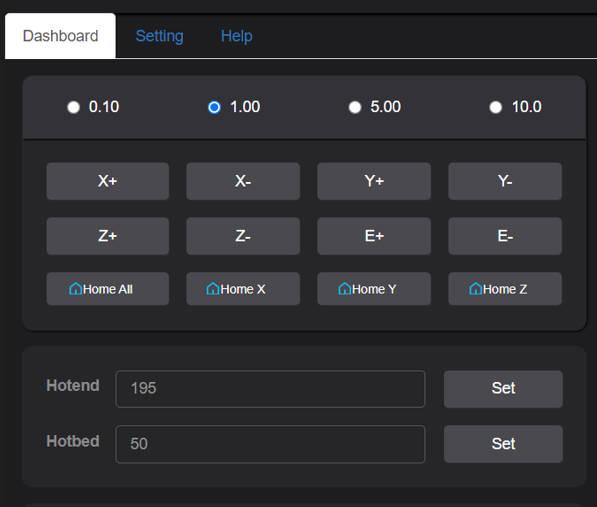Move the X axis with X-
Screen dimensions: 597x507
tap(243, 181)
